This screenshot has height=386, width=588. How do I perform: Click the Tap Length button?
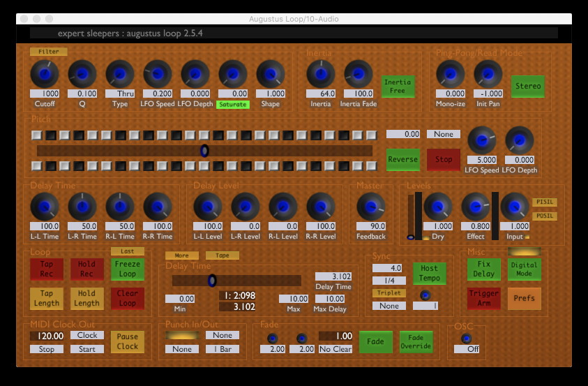coord(47,298)
